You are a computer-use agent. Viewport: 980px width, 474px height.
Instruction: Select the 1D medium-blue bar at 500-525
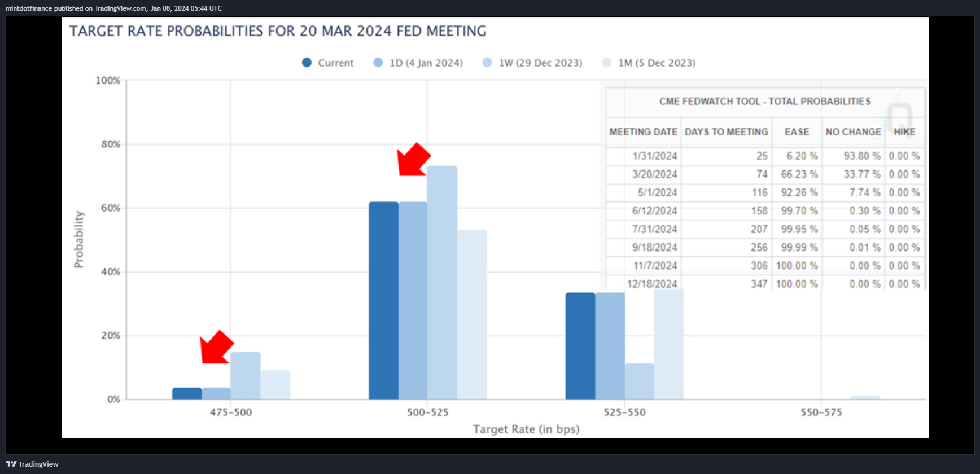[x=413, y=301]
